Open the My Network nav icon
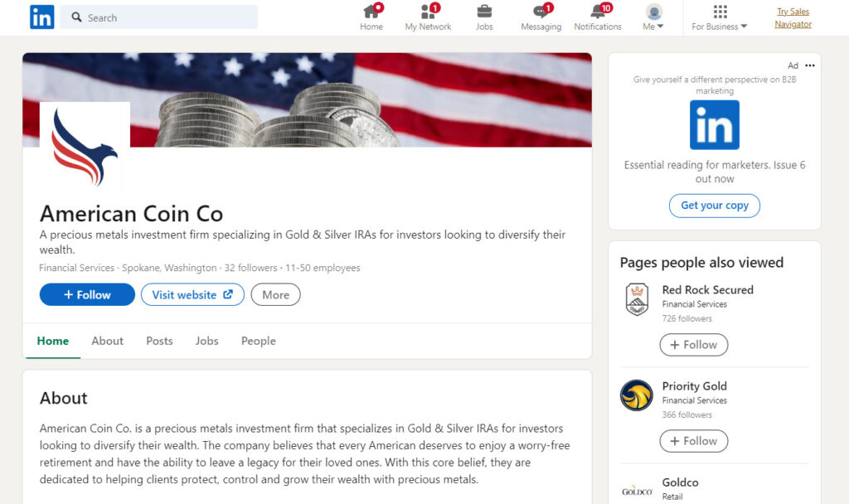The height and width of the screenshot is (504, 849). point(428,17)
